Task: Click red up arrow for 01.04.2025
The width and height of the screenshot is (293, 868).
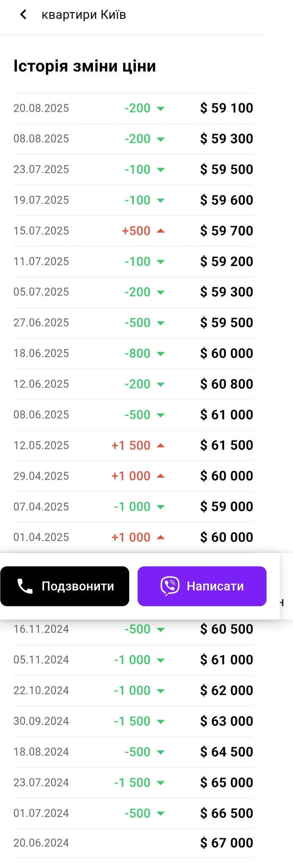Action: pos(160,537)
